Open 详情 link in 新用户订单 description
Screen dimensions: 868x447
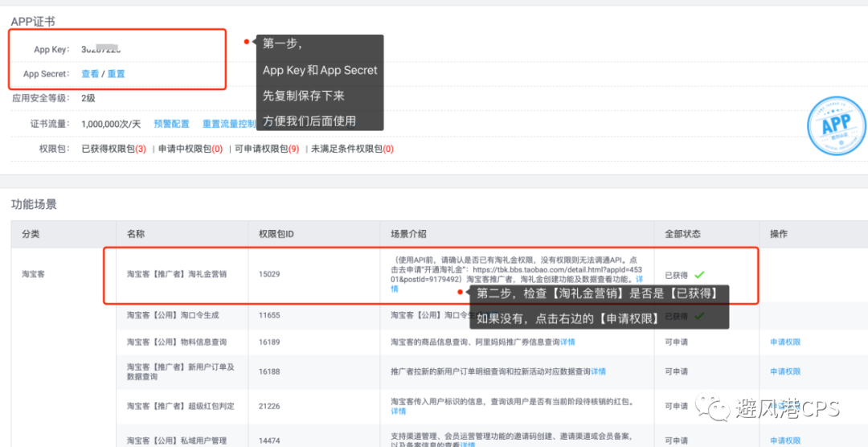pos(598,371)
